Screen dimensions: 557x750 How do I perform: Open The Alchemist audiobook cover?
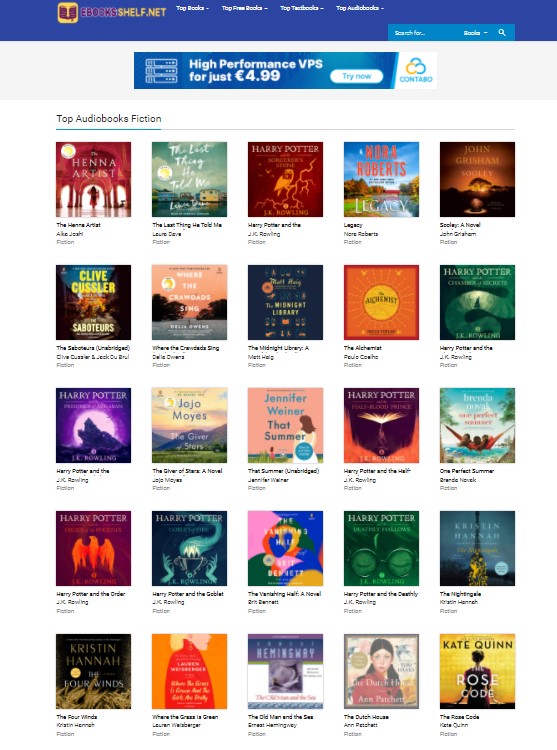click(x=381, y=302)
